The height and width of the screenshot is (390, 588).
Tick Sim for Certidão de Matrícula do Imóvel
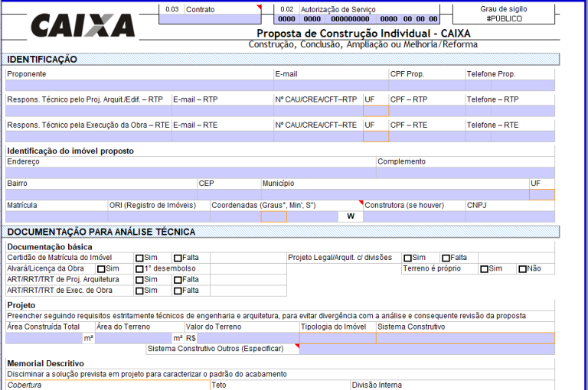click(139, 258)
